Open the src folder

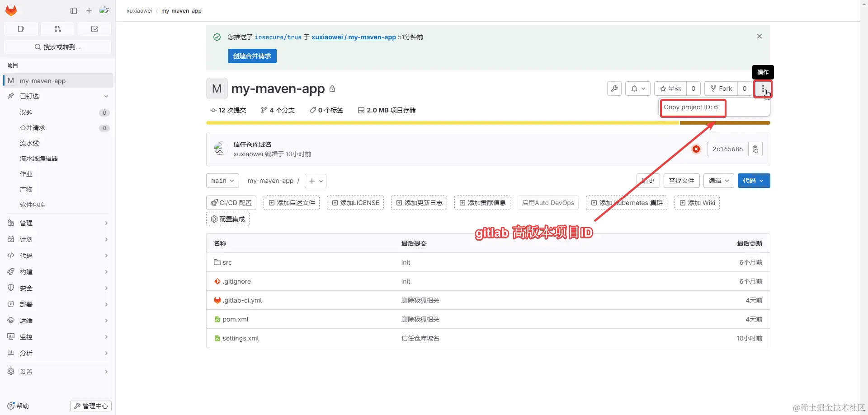pos(227,262)
